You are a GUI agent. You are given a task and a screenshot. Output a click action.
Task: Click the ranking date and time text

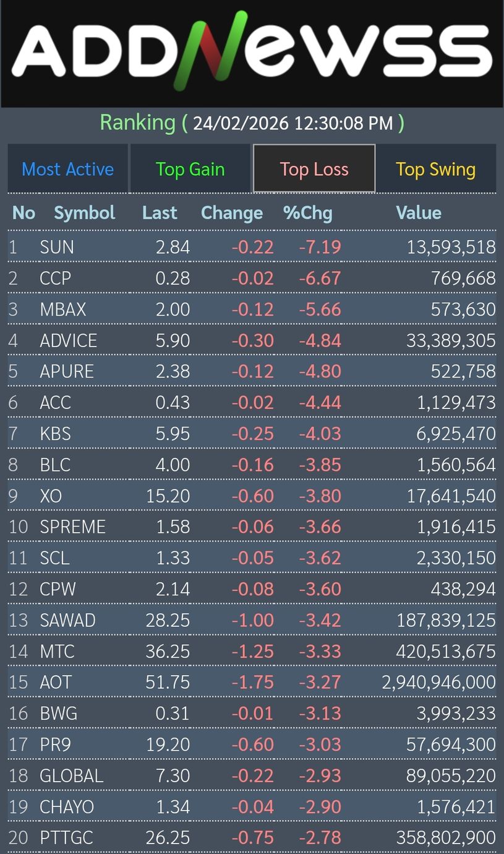(293, 123)
